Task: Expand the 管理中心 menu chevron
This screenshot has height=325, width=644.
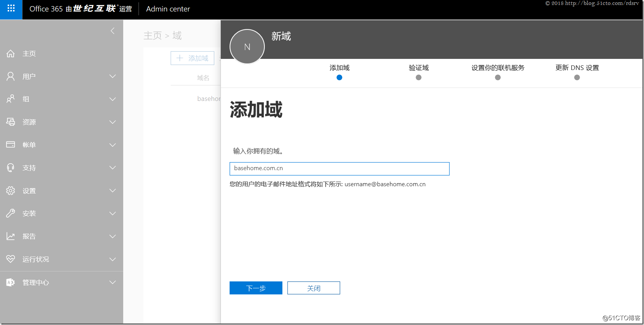Action: pos(112,282)
